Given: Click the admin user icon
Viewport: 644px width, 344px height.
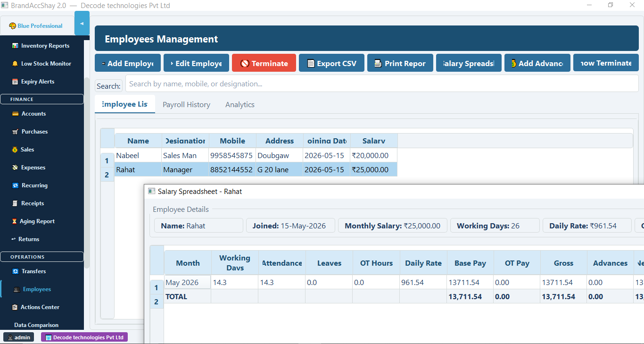Looking at the screenshot, I should tap(10, 337).
